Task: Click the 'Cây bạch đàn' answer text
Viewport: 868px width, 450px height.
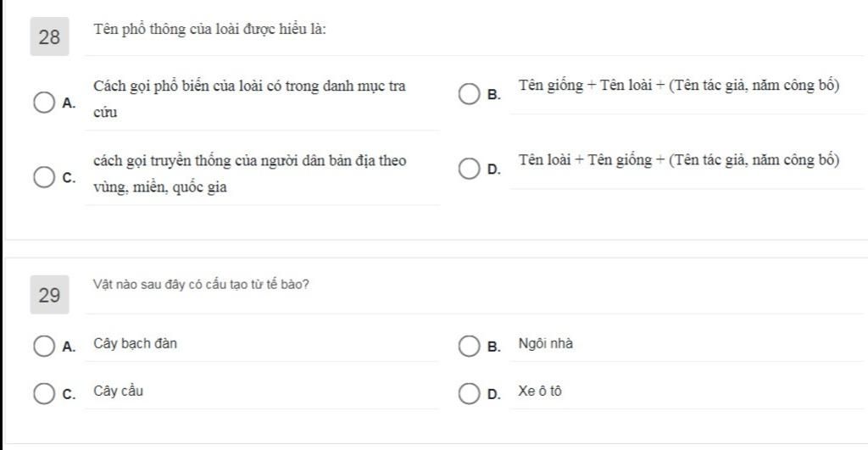Action: (x=135, y=344)
